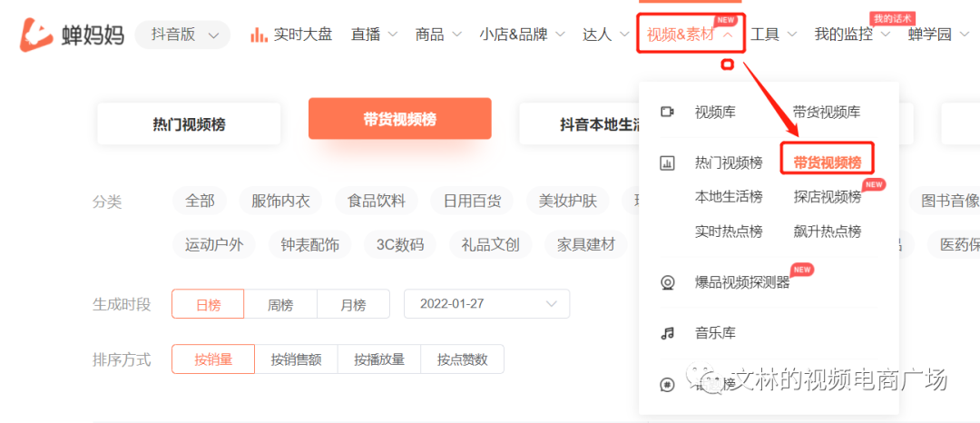980x423 pixels.
Task: Click the chart icon beside 热门视频榜
Action: (x=668, y=163)
